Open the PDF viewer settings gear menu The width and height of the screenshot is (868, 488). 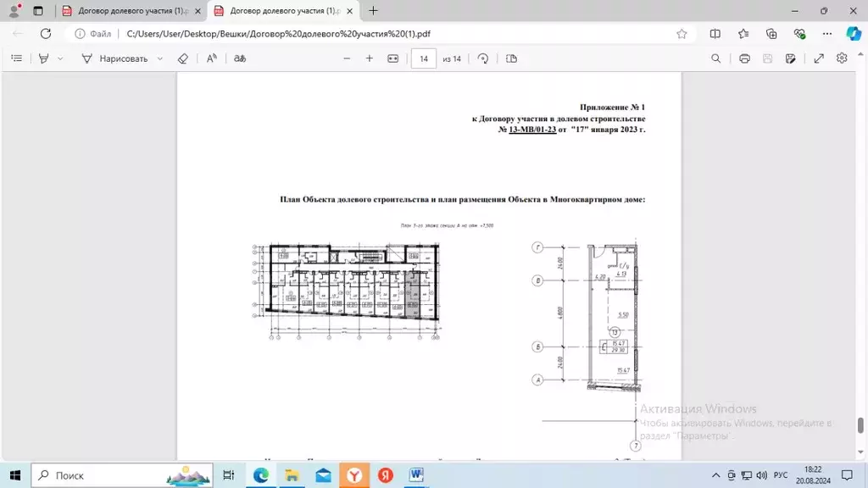point(842,58)
